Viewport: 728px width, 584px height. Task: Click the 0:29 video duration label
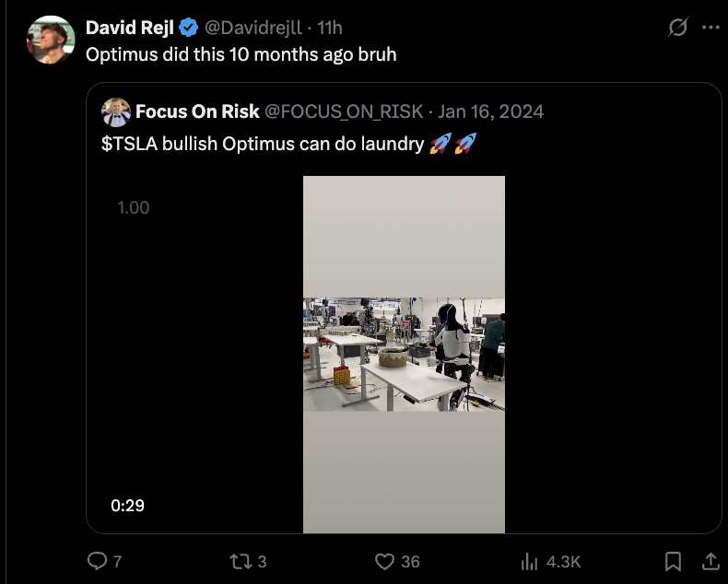point(127,506)
